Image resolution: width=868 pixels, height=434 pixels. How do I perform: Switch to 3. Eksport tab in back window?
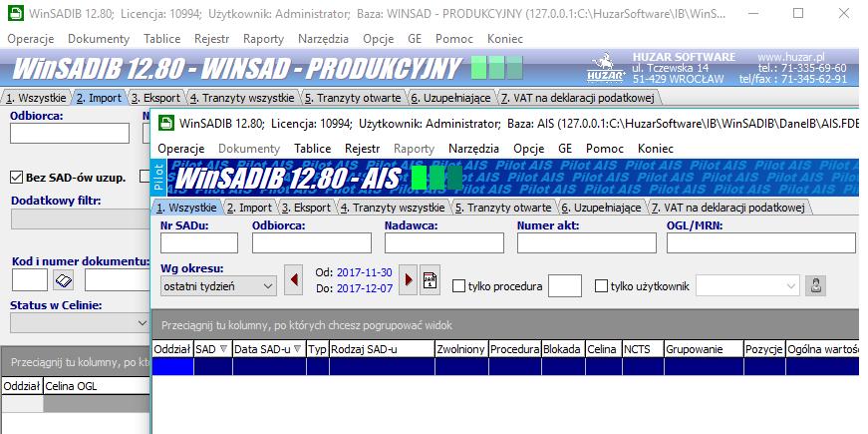click(155, 98)
